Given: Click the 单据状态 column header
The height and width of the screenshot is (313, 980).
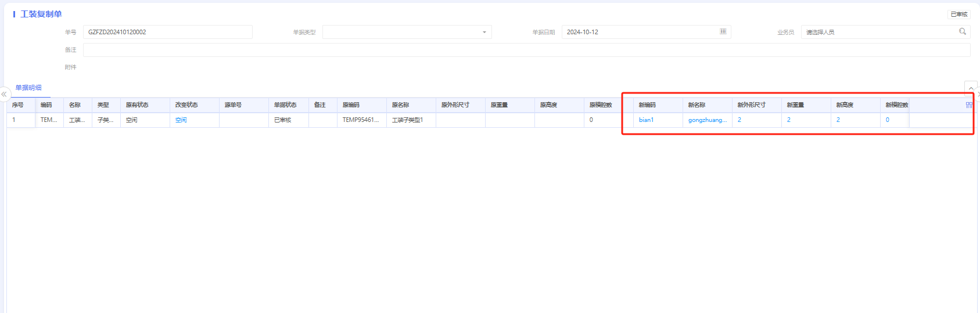Looking at the screenshot, I should 285,105.
